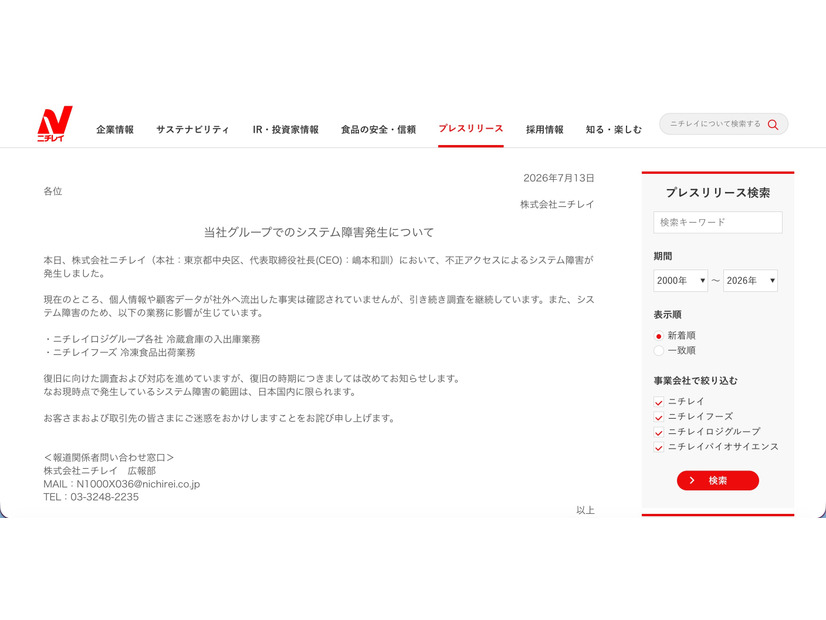Open the IR・投資家情報 menu

click(x=286, y=130)
